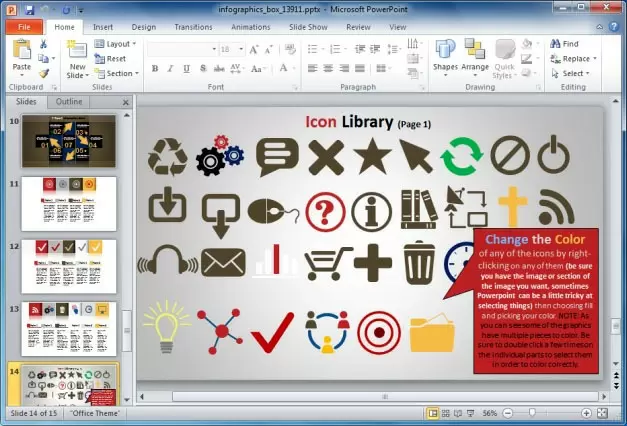Viewport: 627px width, 426px height.
Task: Click the zoom slider in status bar
Action: pyautogui.click(x=541, y=413)
